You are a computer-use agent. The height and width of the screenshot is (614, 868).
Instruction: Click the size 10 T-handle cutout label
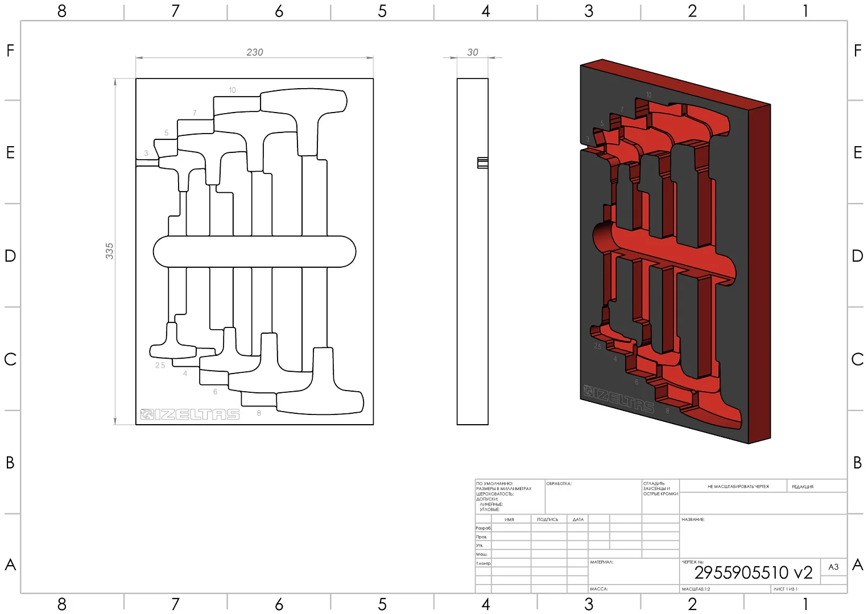(x=232, y=90)
